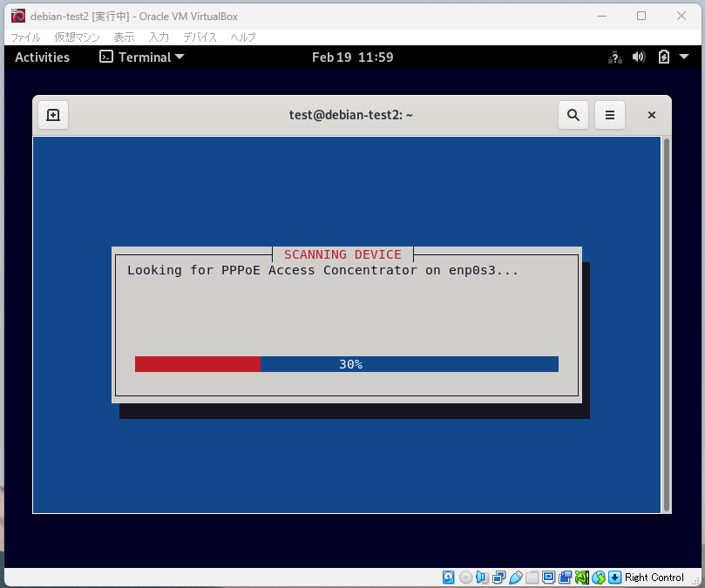Click the CPU execution status icon
This screenshot has height=588, width=705.
pyautogui.click(x=582, y=578)
